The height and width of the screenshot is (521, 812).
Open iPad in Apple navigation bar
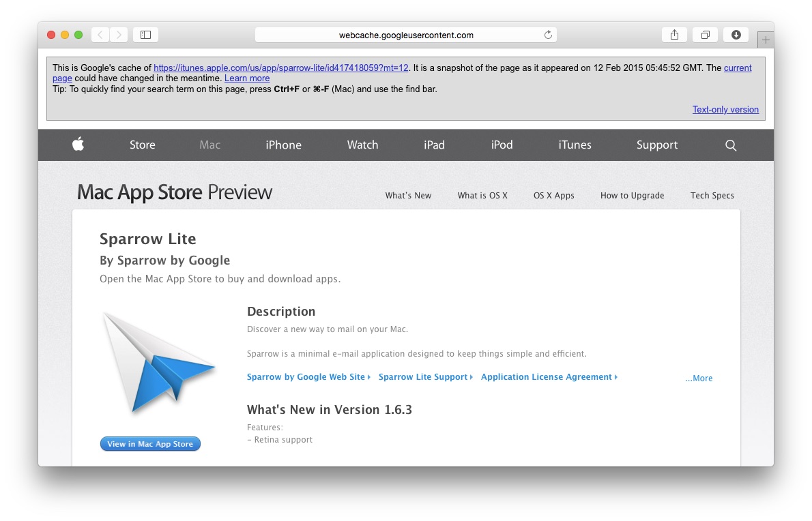click(434, 145)
